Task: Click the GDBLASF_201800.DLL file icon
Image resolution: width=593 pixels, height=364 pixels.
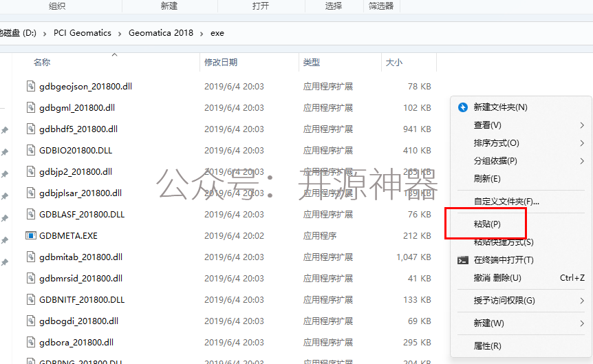Action: pos(31,214)
